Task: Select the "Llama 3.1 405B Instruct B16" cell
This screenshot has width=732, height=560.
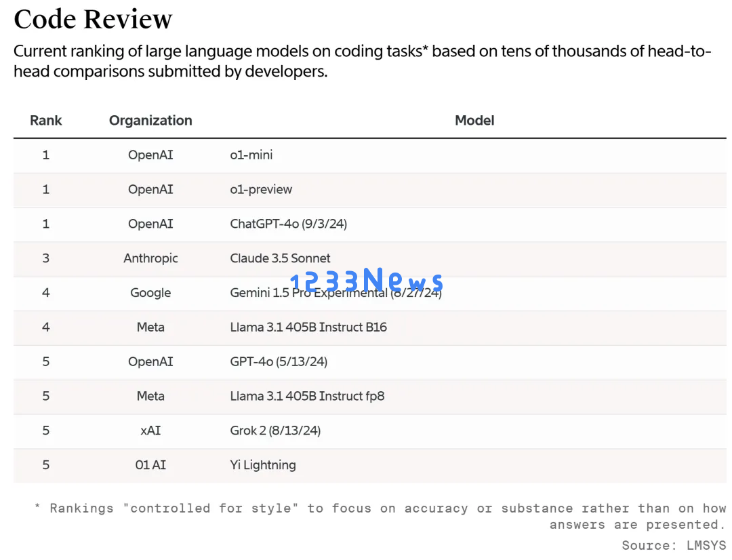Action: tap(308, 327)
